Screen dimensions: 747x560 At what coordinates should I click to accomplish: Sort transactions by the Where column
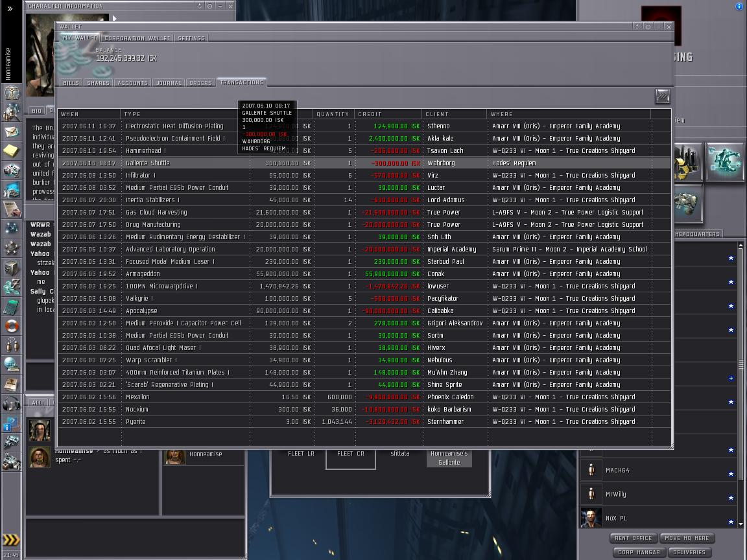pyautogui.click(x=568, y=114)
